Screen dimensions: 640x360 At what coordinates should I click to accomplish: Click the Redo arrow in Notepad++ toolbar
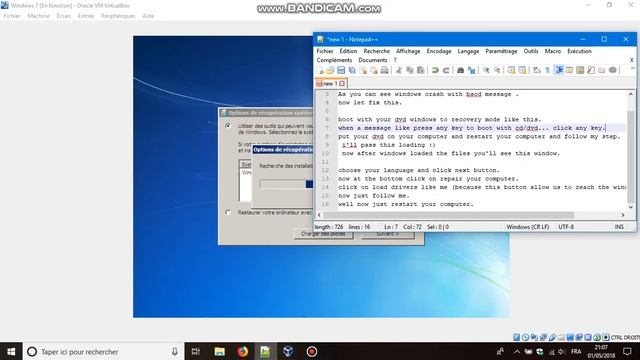pyautogui.click(x=446, y=71)
